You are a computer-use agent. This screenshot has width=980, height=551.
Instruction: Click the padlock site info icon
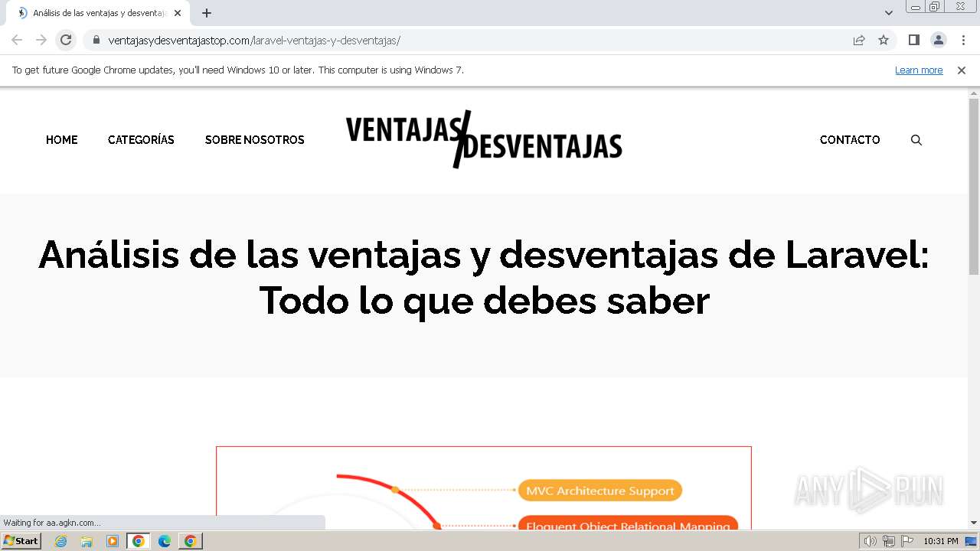pyautogui.click(x=96, y=40)
